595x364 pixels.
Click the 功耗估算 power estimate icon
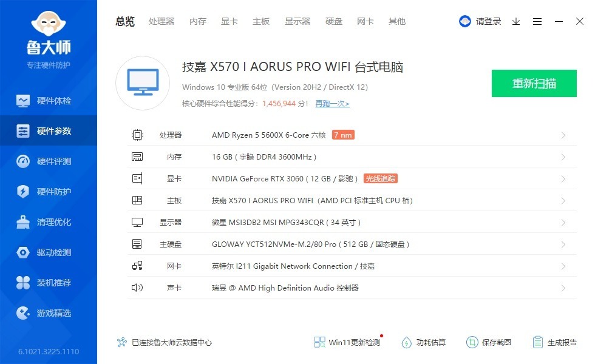(407, 342)
